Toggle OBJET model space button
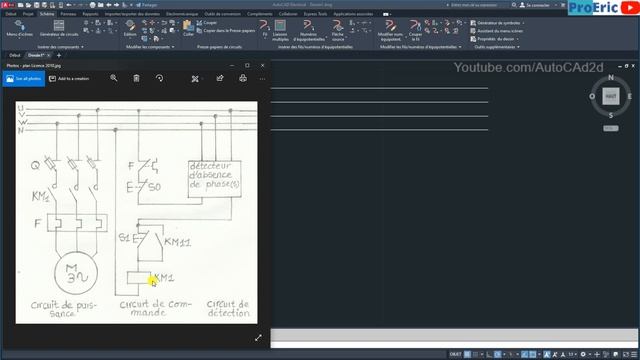Image resolution: width=640 pixels, height=360 pixels. 456,354
